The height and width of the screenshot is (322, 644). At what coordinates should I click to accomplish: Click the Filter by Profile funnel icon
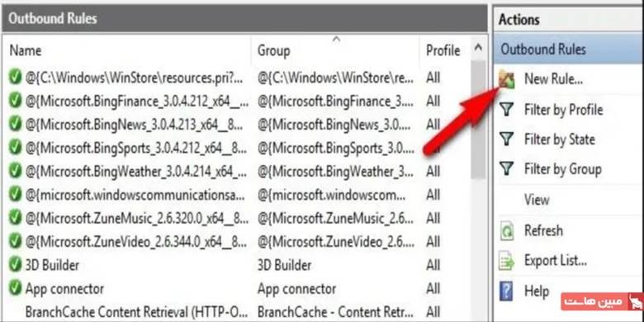pos(506,110)
